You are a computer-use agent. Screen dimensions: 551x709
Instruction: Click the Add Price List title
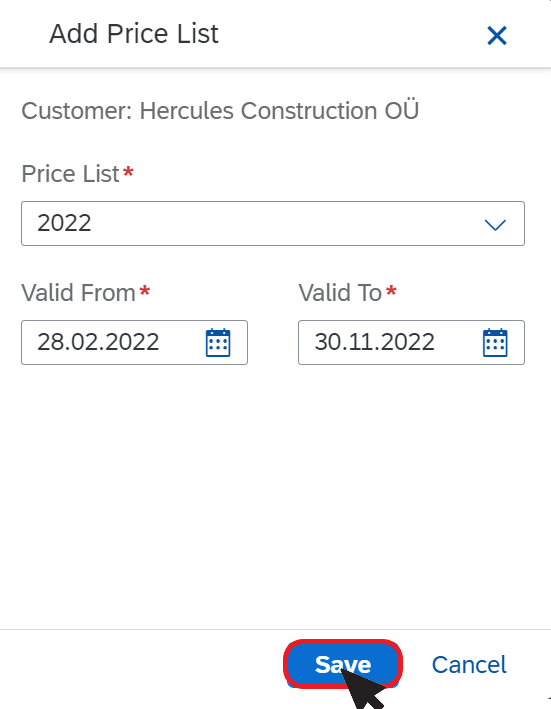(134, 34)
